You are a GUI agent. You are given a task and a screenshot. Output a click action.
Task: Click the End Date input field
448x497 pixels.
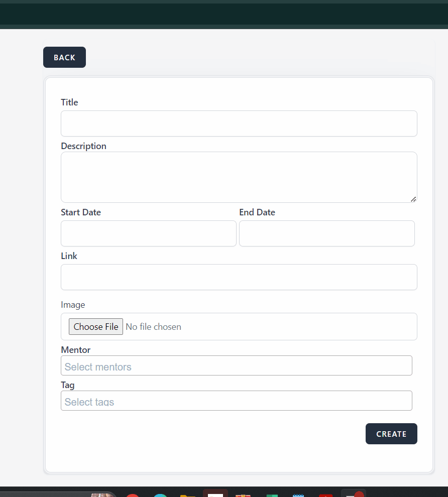click(326, 233)
